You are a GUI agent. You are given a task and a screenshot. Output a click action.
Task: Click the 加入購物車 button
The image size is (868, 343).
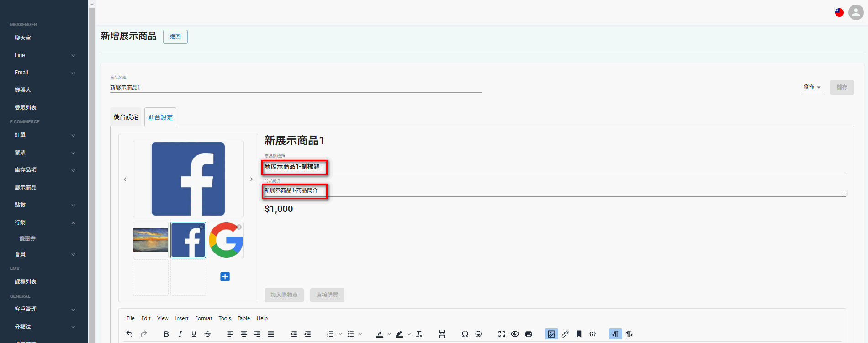click(x=284, y=295)
